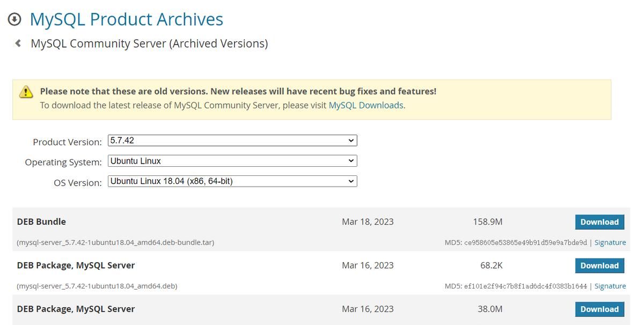
Task: Expand the Product Version dropdown arrow chevron
Action: point(351,140)
